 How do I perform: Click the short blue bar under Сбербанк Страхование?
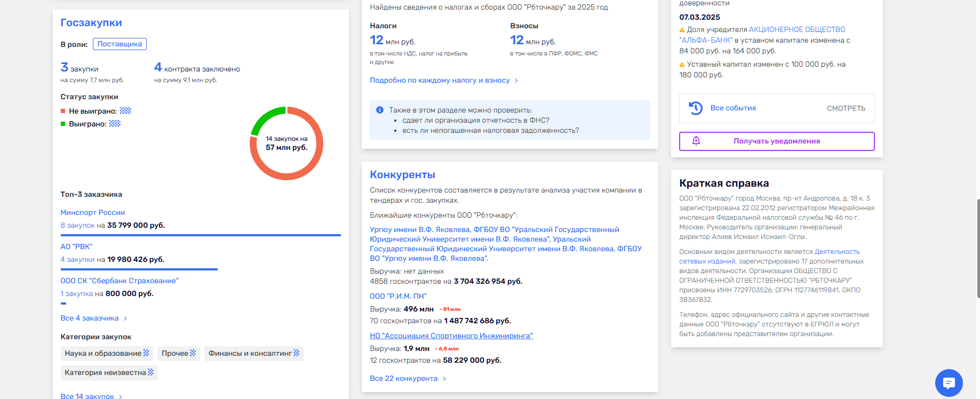point(63,303)
